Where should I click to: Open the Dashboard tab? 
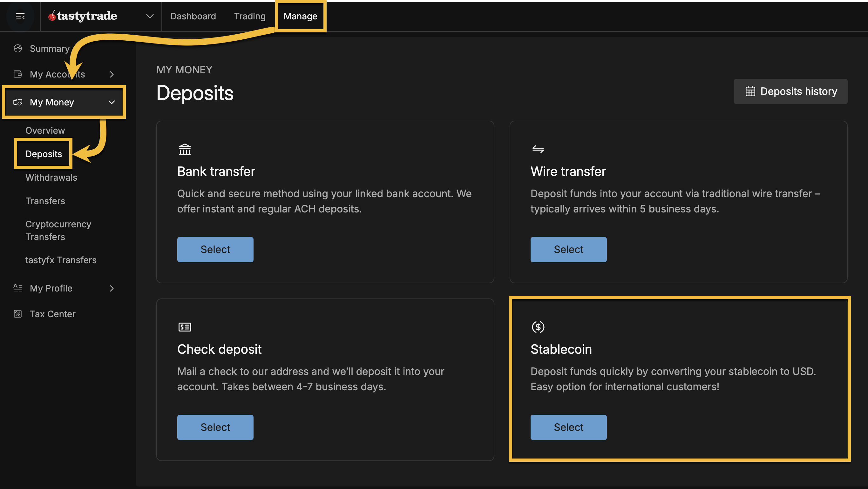pyautogui.click(x=193, y=16)
